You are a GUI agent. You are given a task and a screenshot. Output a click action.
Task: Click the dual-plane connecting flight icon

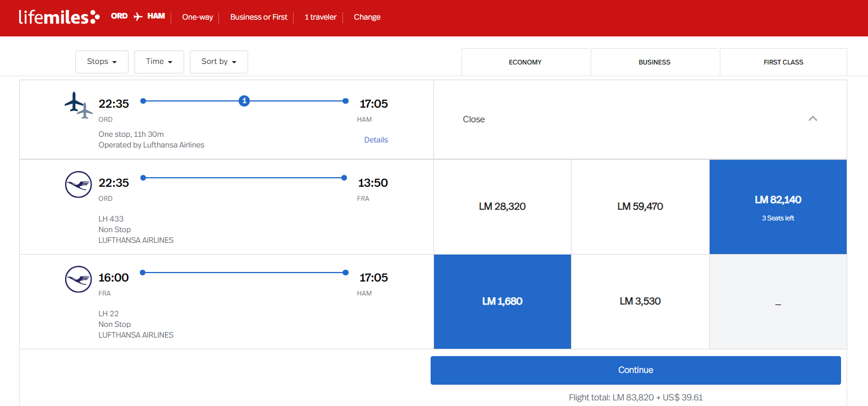pos(79,105)
